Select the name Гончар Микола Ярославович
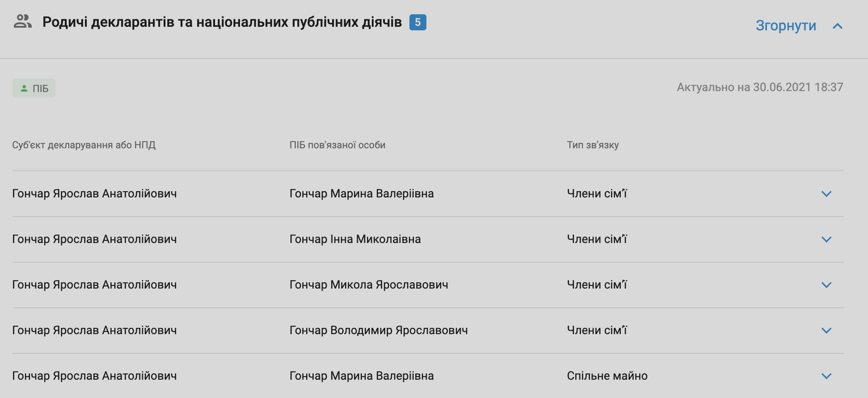Viewport: 868px width, 398px height. tap(368, 285)
